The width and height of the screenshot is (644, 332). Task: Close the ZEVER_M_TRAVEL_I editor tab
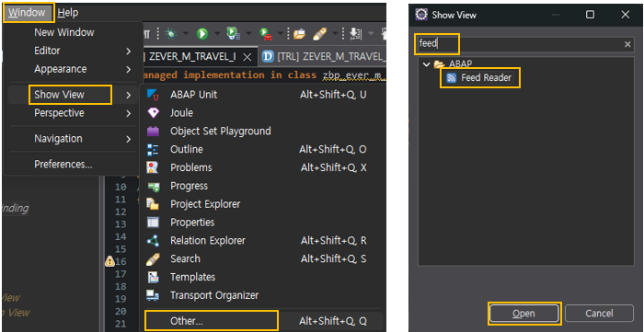click(x=247, y=57)
